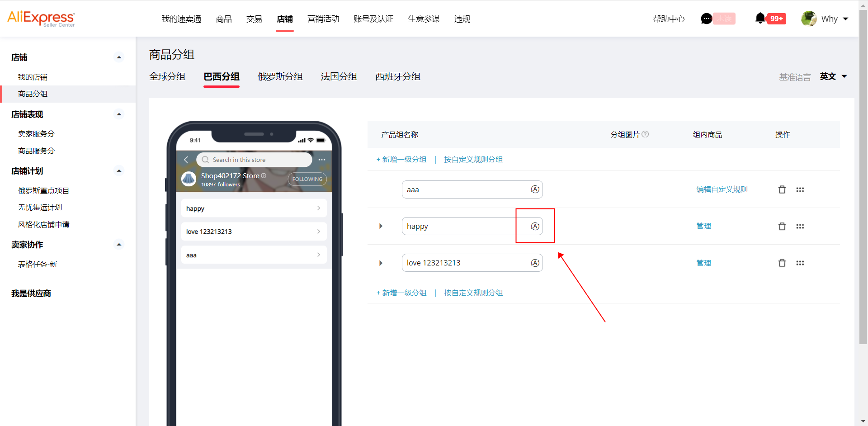Screen dimensions: 868x426
Task: Click the translate icon in the happy field
Action: [x=535, y=226]
